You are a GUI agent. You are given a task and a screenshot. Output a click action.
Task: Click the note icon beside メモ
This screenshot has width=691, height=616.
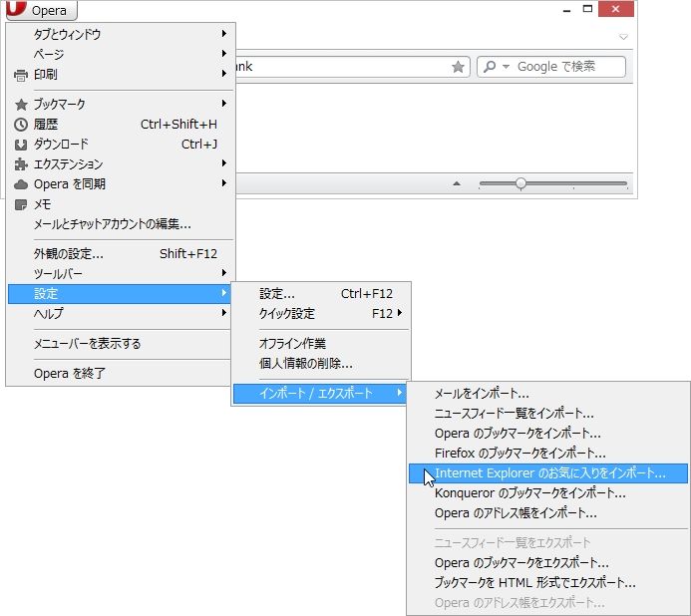tap(21, 204)
